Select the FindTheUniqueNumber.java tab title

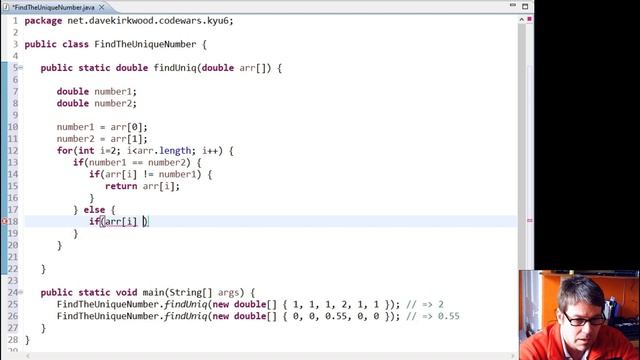tap(53, 7)
